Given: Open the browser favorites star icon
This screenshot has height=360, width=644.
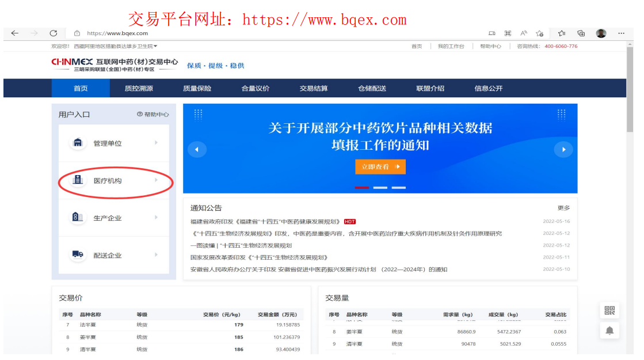Looking at the screenshot, I should click(x=562, y=33).
